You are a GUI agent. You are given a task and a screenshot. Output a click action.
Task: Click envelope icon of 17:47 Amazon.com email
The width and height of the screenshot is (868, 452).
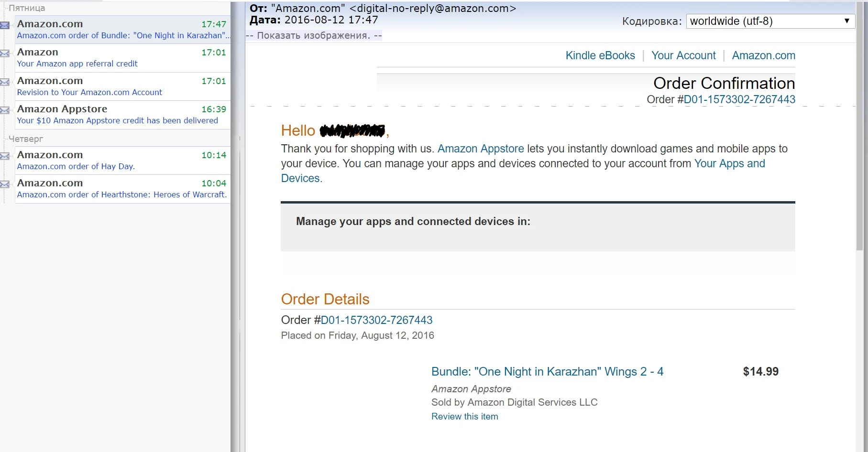[x=5, y=25]
